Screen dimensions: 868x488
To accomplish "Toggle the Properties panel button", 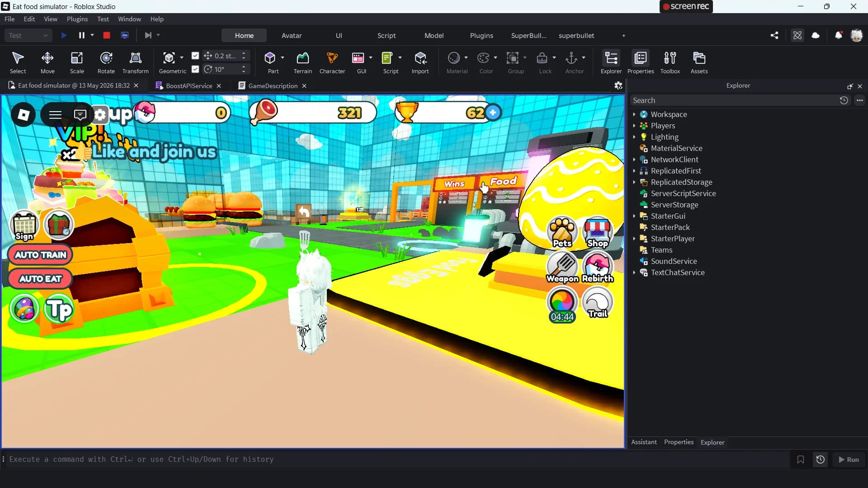I will 641,62.
